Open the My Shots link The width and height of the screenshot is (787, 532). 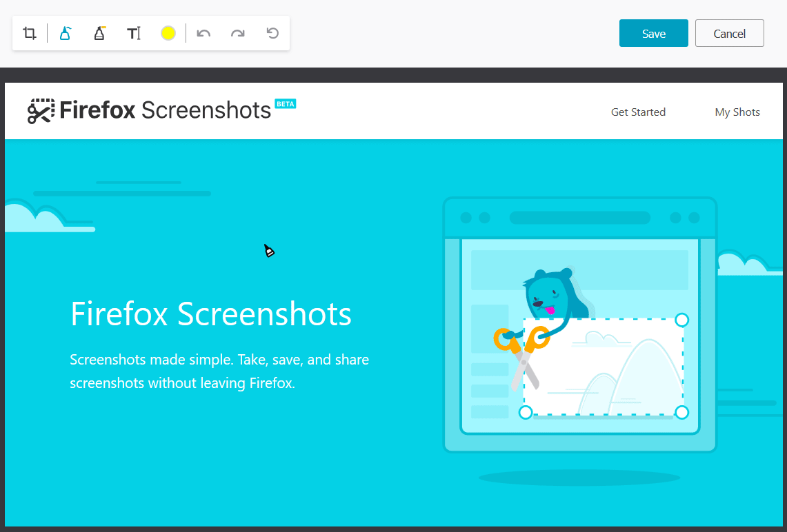[737, 112]
